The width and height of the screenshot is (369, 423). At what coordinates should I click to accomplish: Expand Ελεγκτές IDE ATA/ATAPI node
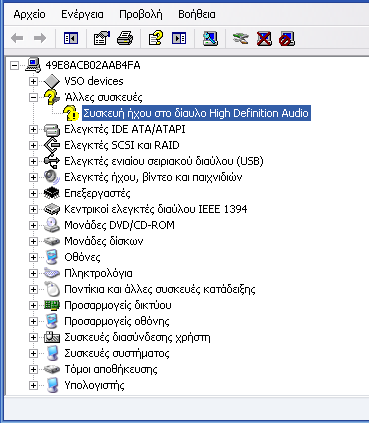(x=33, y=129)
